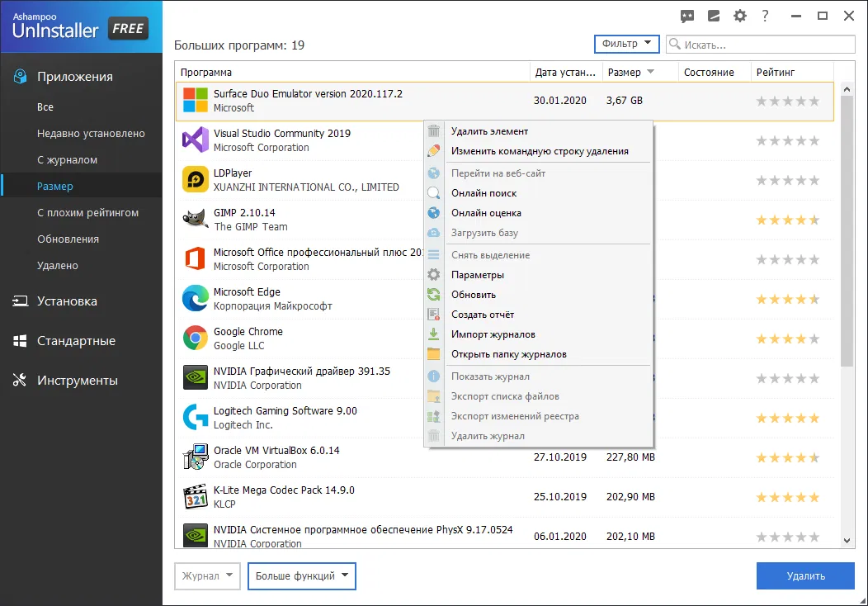This screenshot has height=606, width=868.
Task: Click the Google Chrome app icon
Action: (196, 338)
